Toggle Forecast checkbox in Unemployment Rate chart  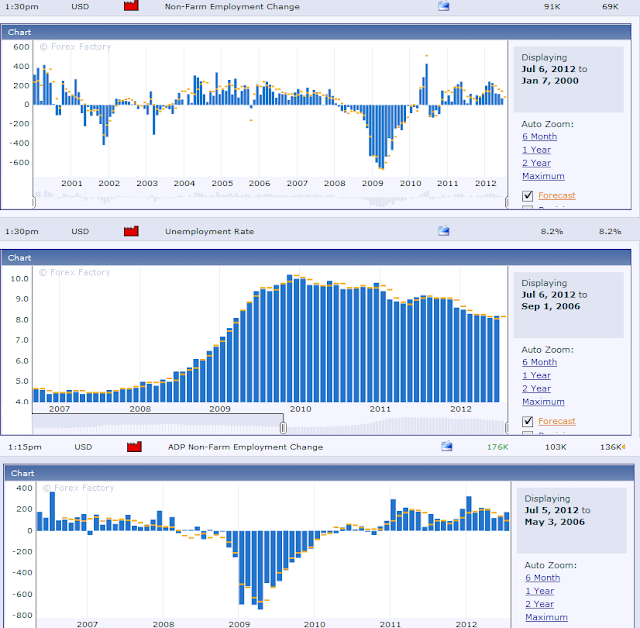tap(527, 421)
